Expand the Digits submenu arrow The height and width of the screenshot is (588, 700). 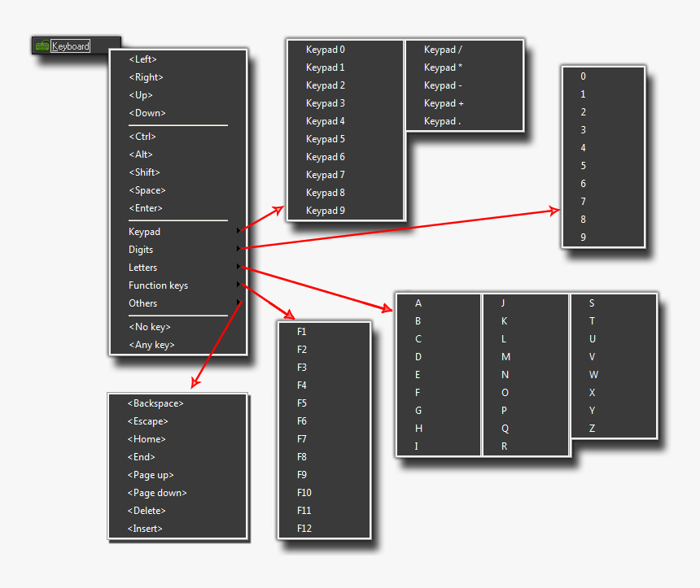click(x=238, y=249)
